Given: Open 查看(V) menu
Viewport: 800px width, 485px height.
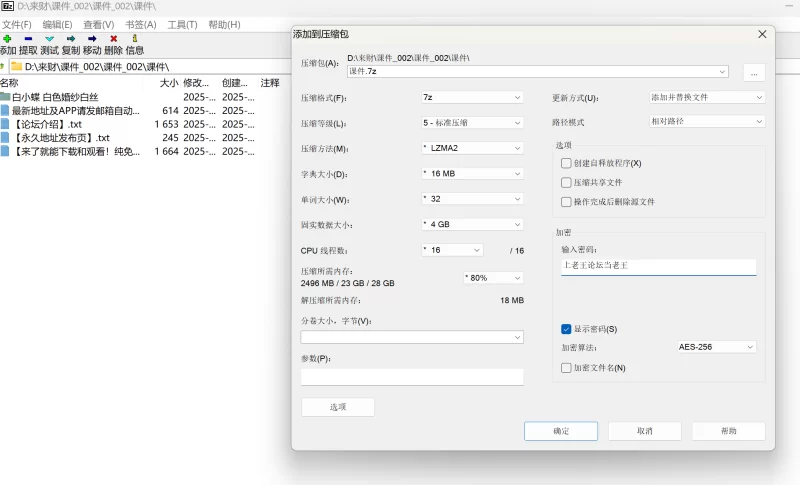Looking at the screenshot, I should [x=98, y=24].
